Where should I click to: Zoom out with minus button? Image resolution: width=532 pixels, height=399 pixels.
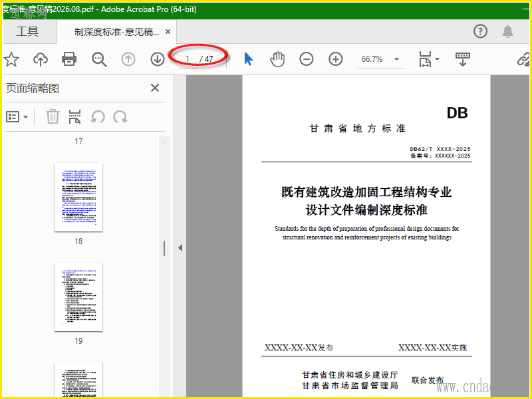pos(307,59)
